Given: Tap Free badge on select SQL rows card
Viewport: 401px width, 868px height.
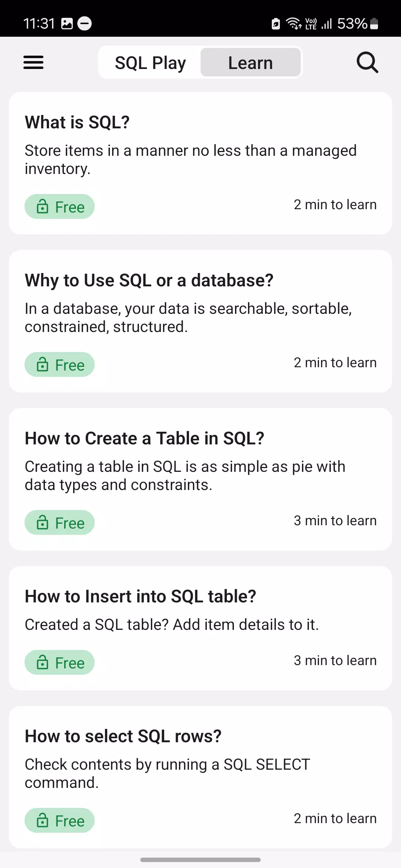Looking at the screenshot, I should [59, 821].
